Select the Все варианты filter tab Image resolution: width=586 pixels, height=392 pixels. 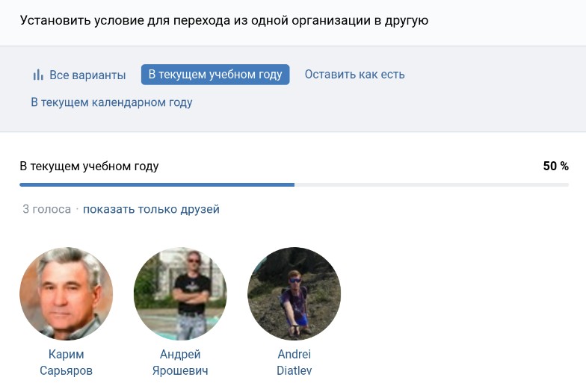pos(87,75)
